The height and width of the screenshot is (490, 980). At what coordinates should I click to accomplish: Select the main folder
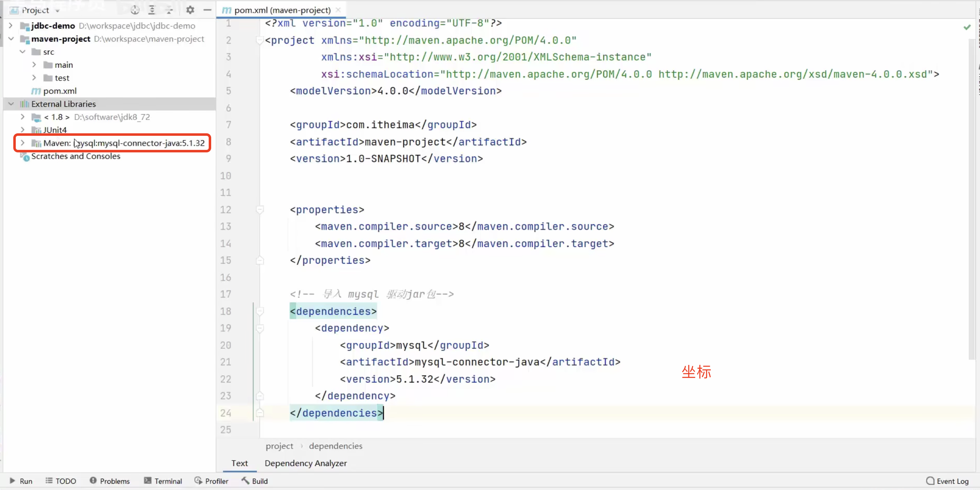[64, 65]
